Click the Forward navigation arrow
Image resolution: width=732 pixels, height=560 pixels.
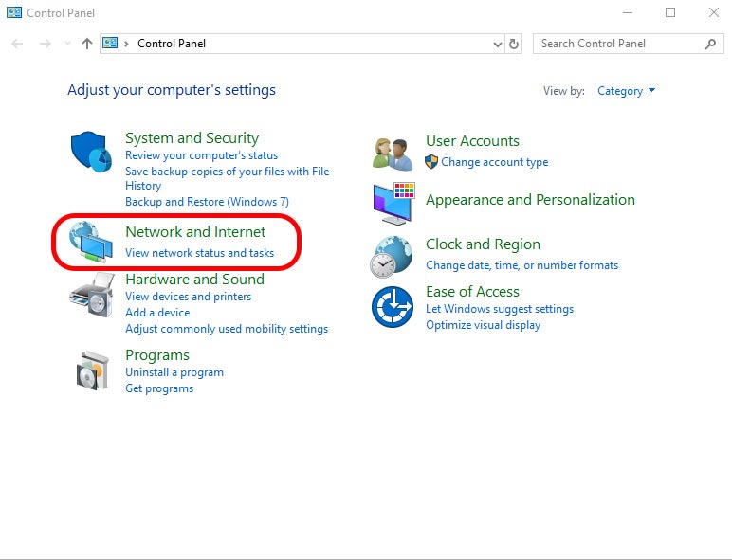46,44
